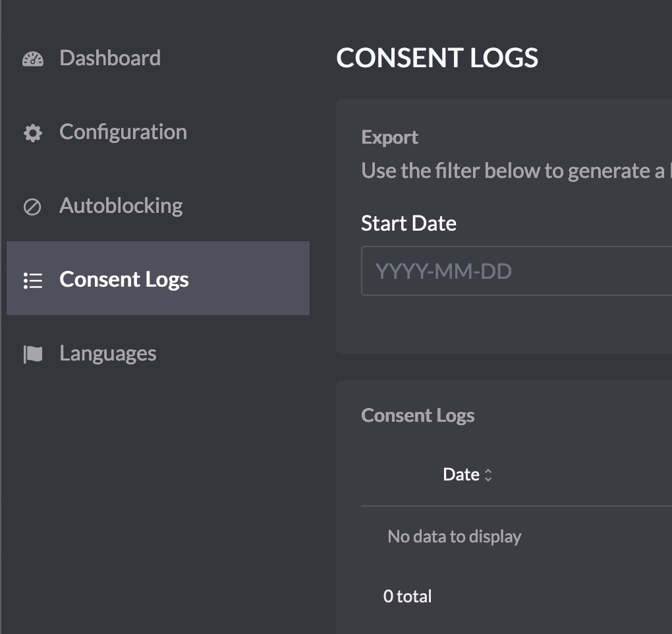Click the 'No data to display' row
Viewport: 672px width, 634px height.
(455, 536)
